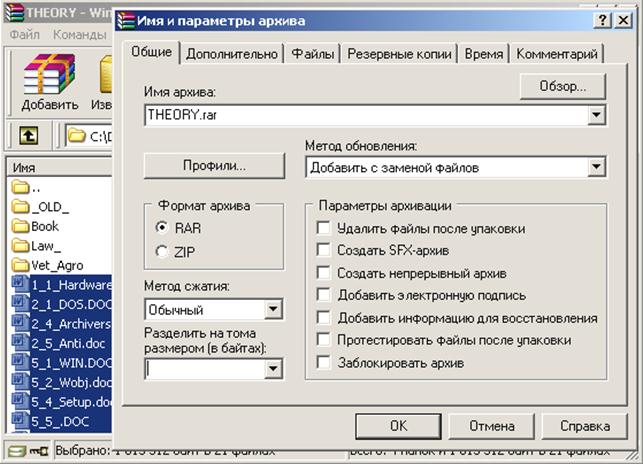Switch to the Файлы tab
643x464 pixels.
click(312, 54)
